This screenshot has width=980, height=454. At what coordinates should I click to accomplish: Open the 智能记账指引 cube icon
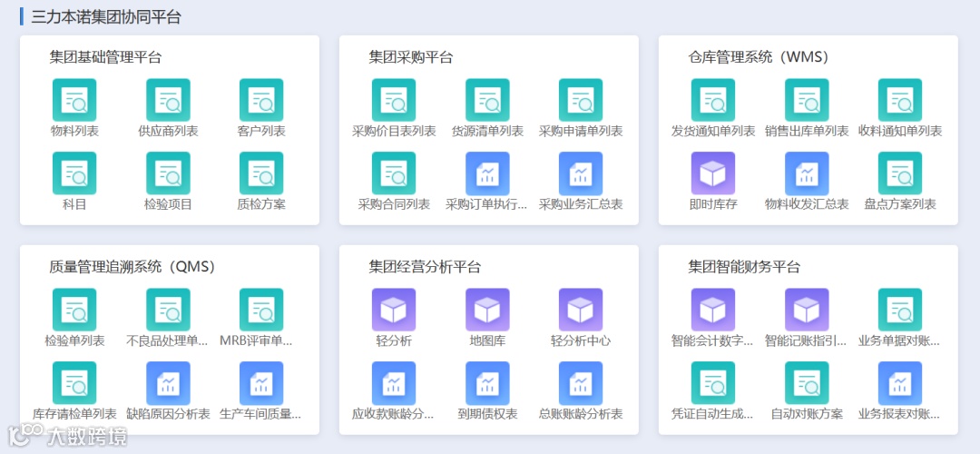tap(807, 310)
